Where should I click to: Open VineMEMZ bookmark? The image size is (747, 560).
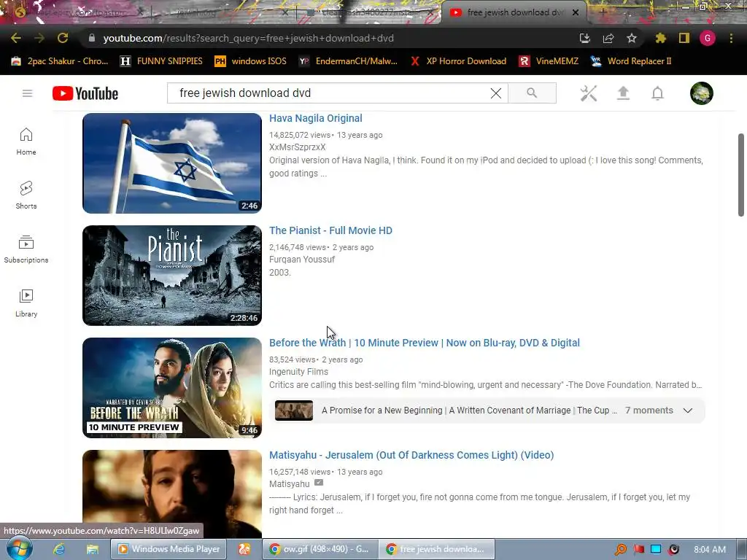click(x=549, y=61)
